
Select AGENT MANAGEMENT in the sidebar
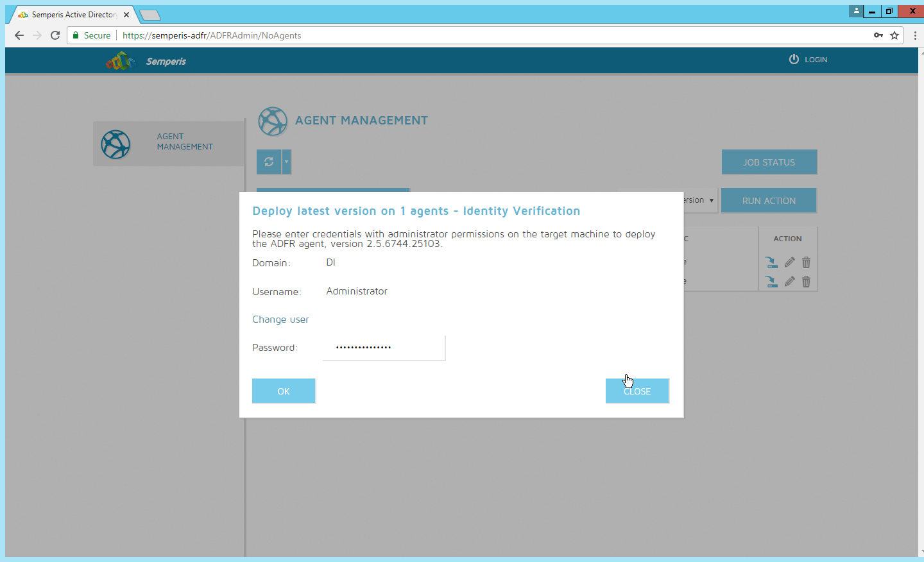click(169, 144)
